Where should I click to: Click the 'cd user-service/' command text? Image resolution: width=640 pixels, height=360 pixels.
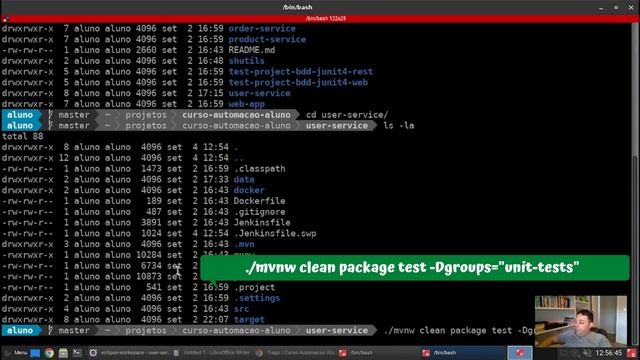(347, 115)
